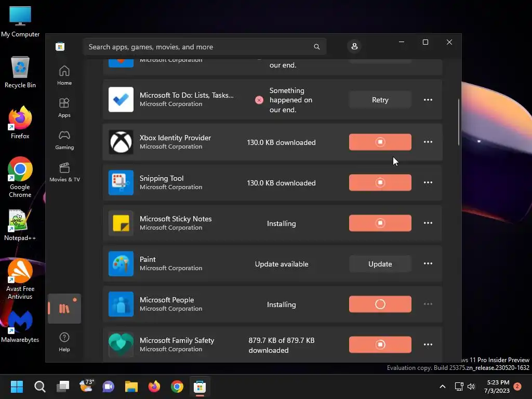Open Windows Start menu
This screenshot has height=399, width=532.
coord(17,387)
